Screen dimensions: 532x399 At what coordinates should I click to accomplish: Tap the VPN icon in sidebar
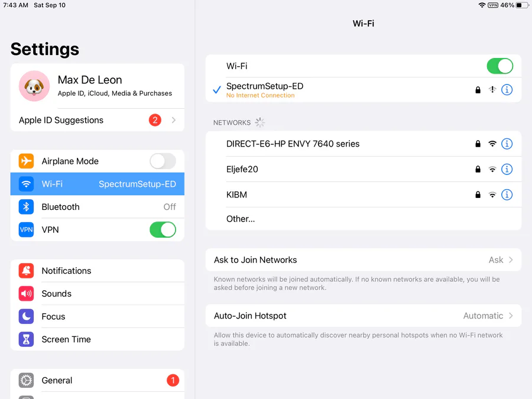click(x=26, y=230)
